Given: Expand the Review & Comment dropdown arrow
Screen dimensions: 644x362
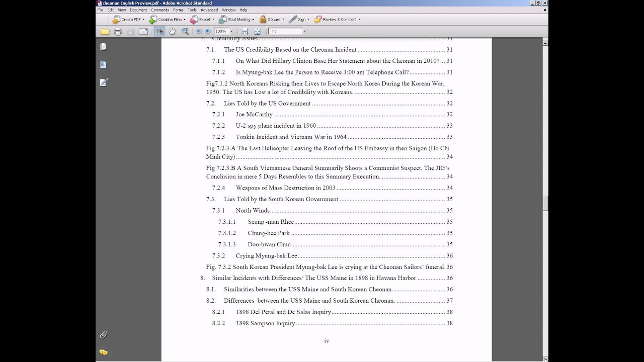Looking at the screenshot, I should tap(359, 20).
